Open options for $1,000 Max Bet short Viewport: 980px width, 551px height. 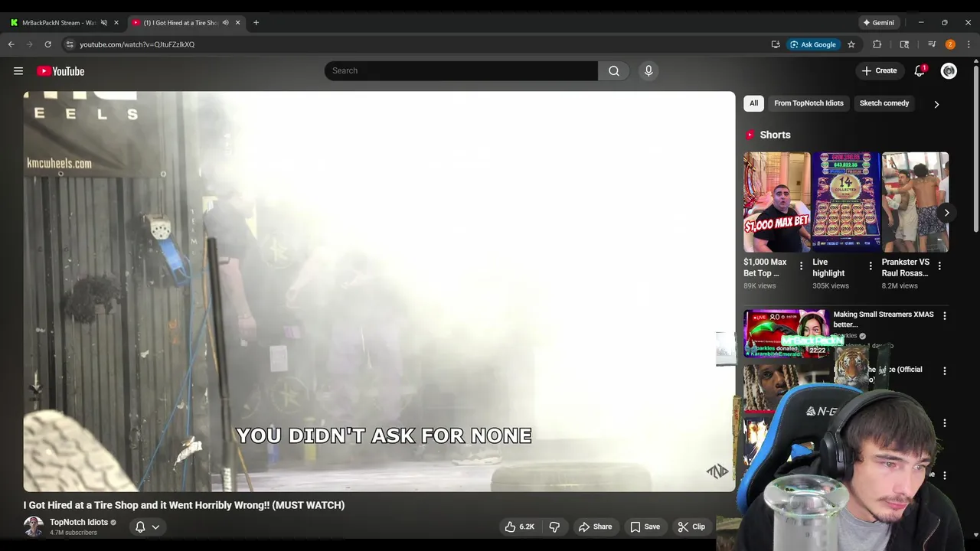(801, 266)
